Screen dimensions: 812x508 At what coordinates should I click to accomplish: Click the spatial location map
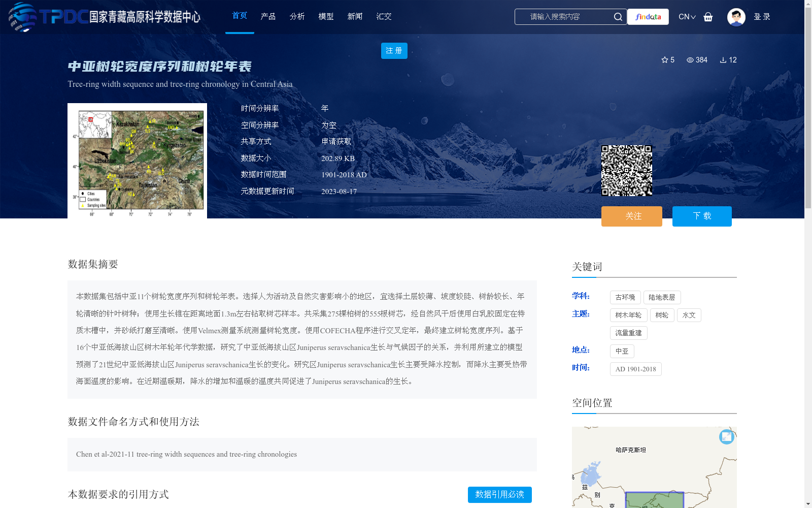654,467
